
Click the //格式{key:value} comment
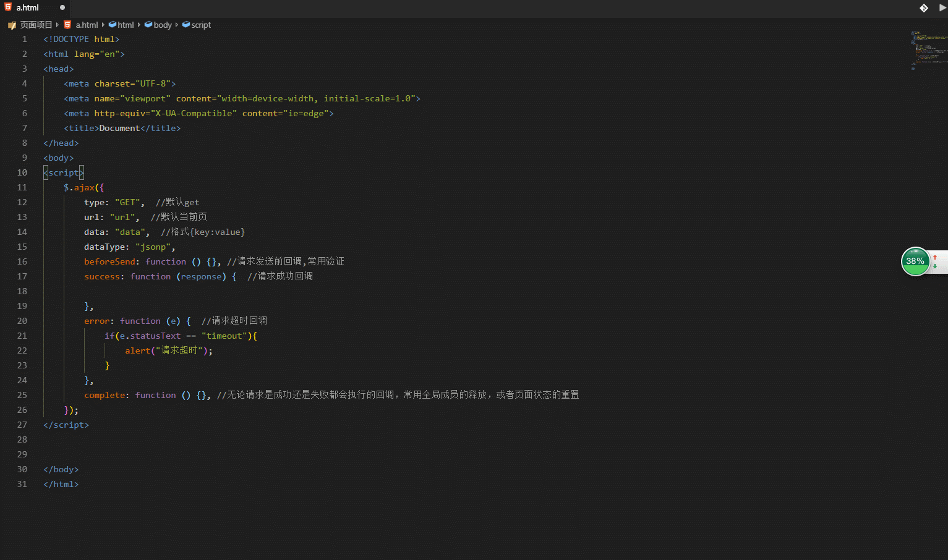203,232
